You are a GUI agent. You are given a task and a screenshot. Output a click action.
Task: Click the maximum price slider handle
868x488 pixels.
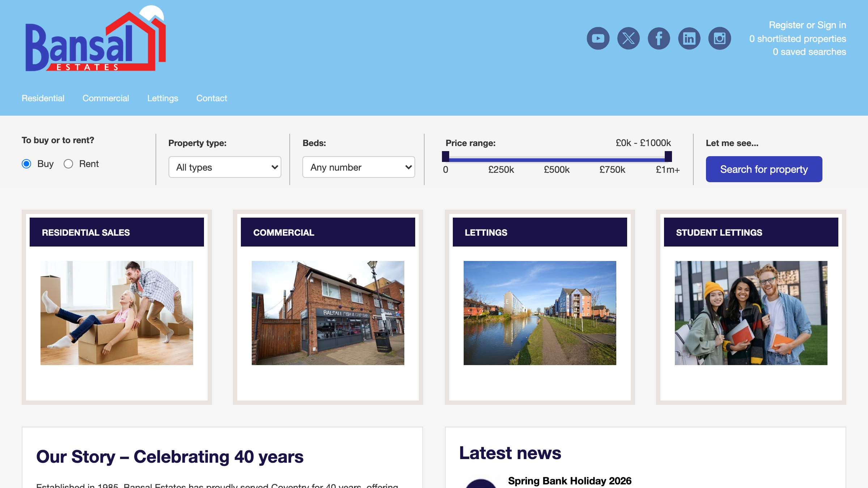point(668,157)
